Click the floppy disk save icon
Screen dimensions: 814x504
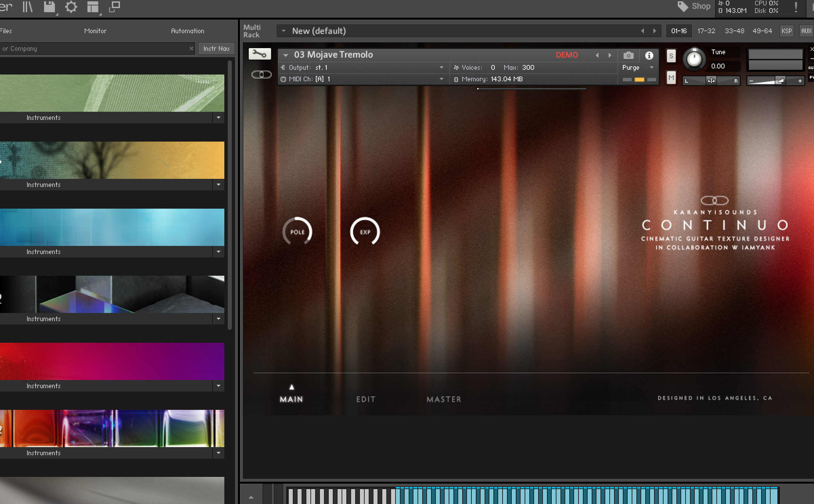click(x=49, y=7)
